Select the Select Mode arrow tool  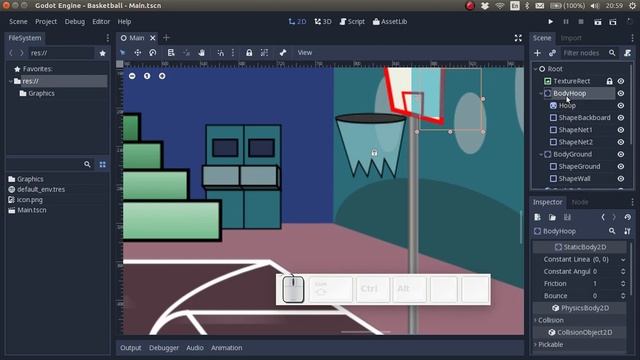pos(122,53)
